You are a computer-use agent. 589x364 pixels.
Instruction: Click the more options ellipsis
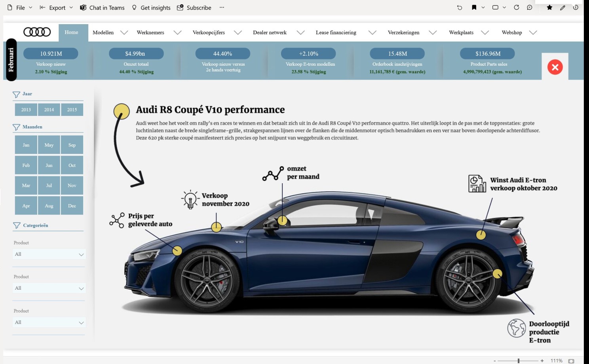[x=222, y=8]
